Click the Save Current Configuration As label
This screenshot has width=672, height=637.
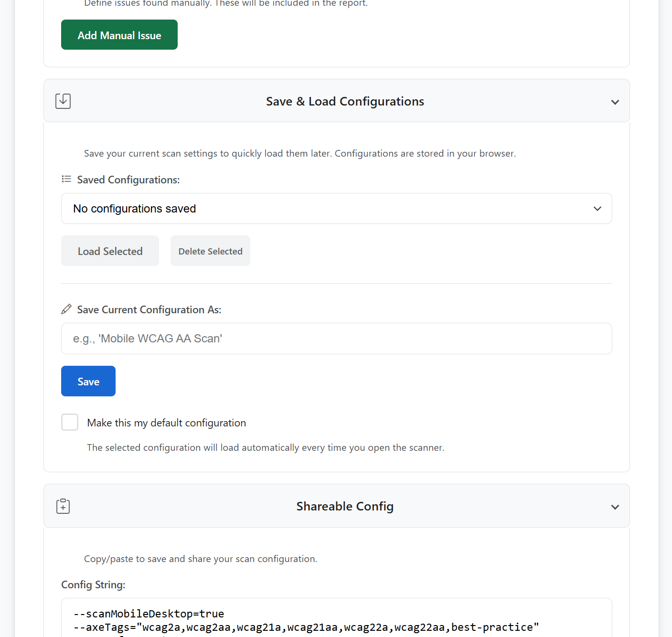click(x=149, y=310)
